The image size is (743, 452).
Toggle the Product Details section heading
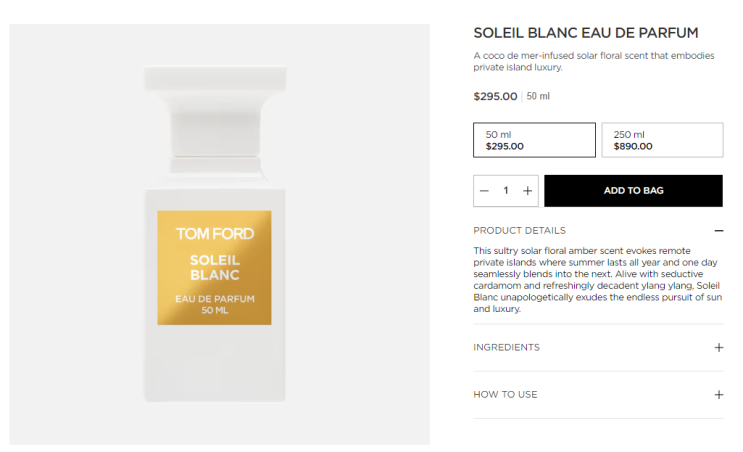point(519,231)
